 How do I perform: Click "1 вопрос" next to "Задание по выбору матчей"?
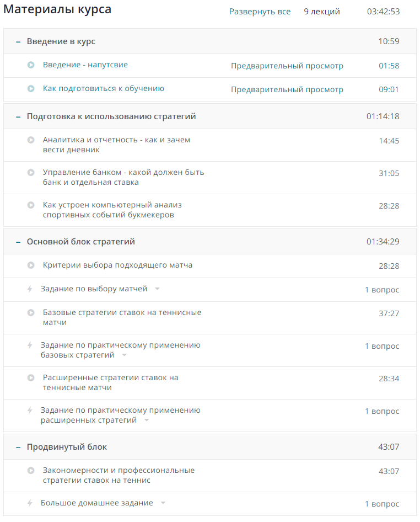[383, 290]
